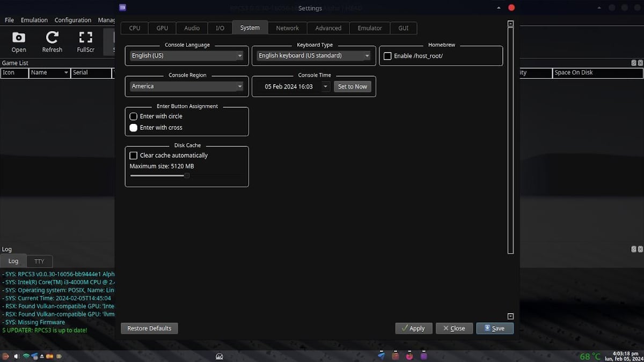Open the Emulation menu
644x362 pixels.
[x=34, y=20]
